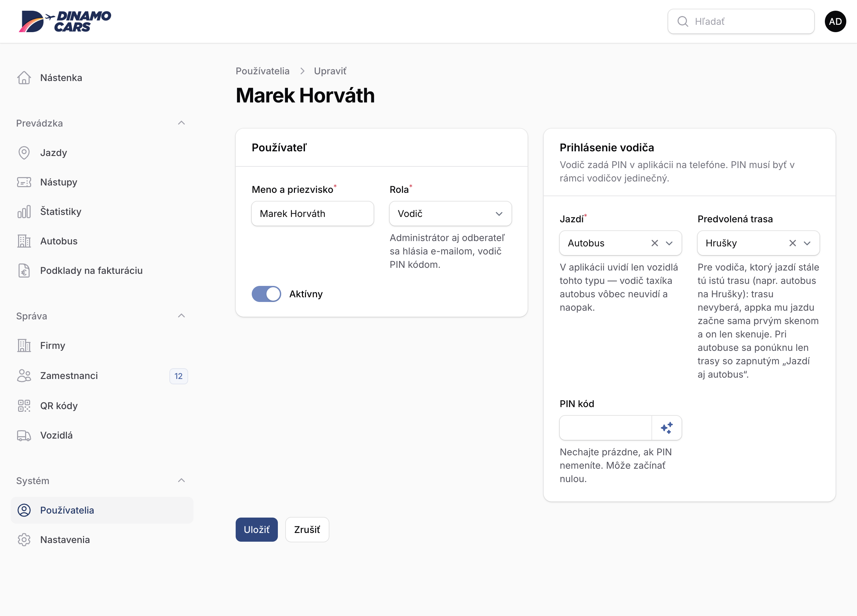Click the Používatelia user circle icon

24,510
